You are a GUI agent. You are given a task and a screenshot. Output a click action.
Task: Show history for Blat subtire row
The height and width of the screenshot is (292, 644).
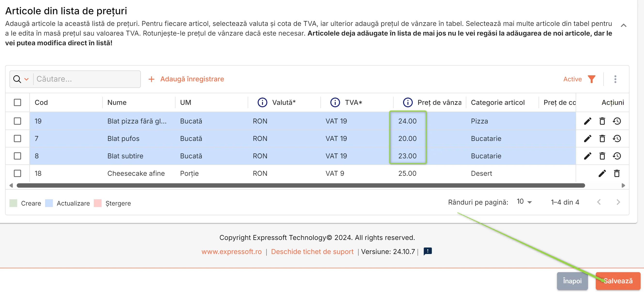[617, 156]
